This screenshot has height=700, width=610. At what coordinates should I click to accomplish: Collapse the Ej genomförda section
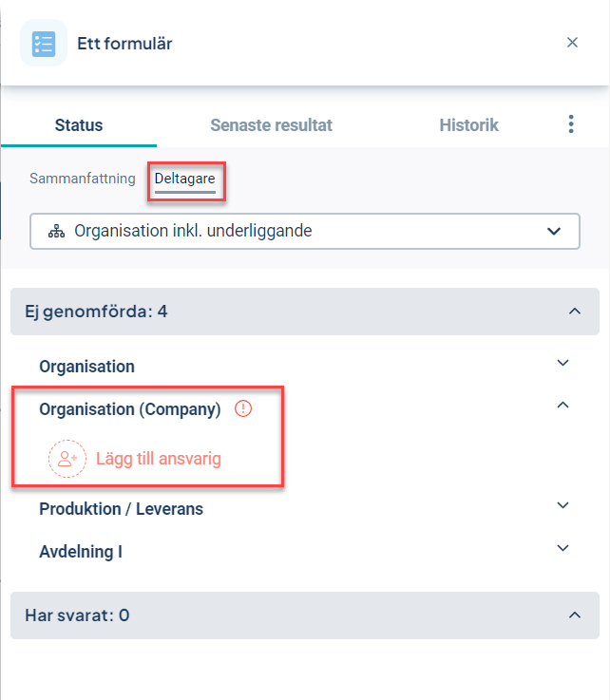point(575,312)
